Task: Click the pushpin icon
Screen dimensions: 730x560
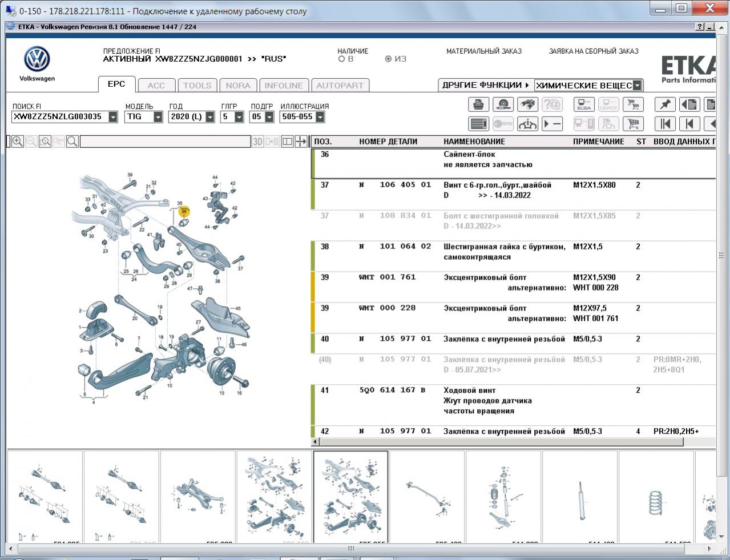Action: tap(665, 104)
